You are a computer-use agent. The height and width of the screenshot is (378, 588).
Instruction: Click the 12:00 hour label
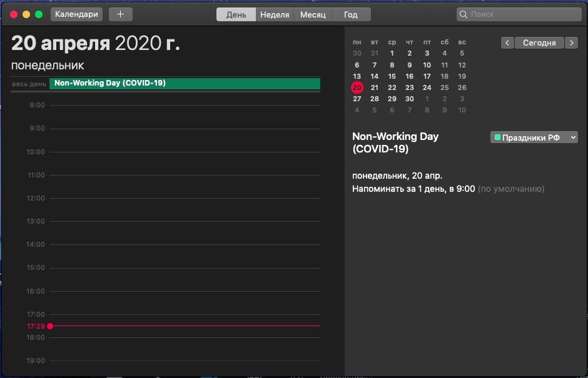[x=36, y=198]
